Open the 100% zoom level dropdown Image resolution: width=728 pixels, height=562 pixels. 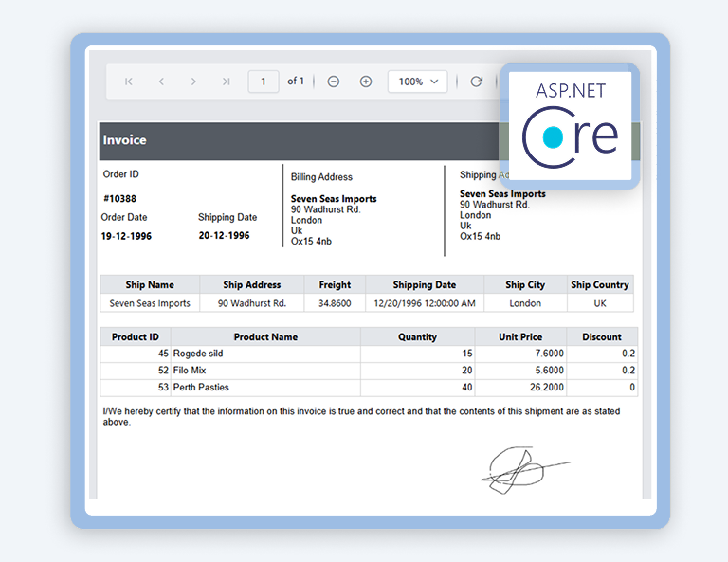[417, 82]
